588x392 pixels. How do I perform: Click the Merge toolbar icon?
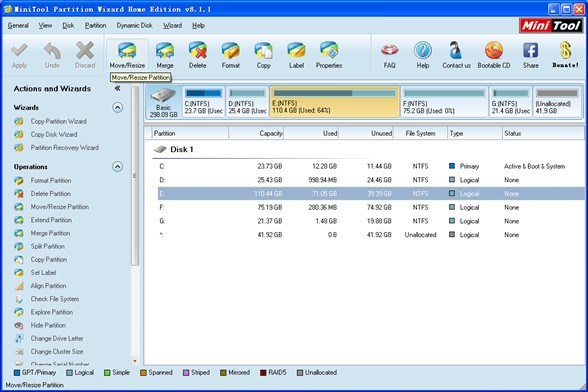click(x=165, y=50)
